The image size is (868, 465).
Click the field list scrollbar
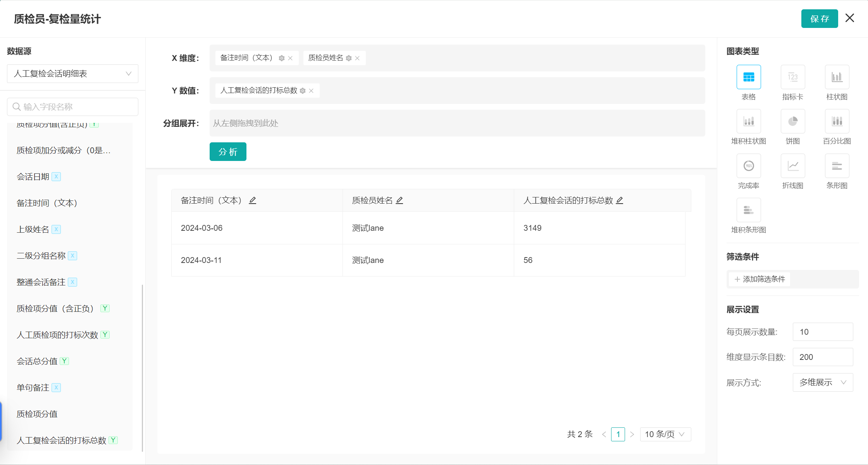click(x=143, y=368)
